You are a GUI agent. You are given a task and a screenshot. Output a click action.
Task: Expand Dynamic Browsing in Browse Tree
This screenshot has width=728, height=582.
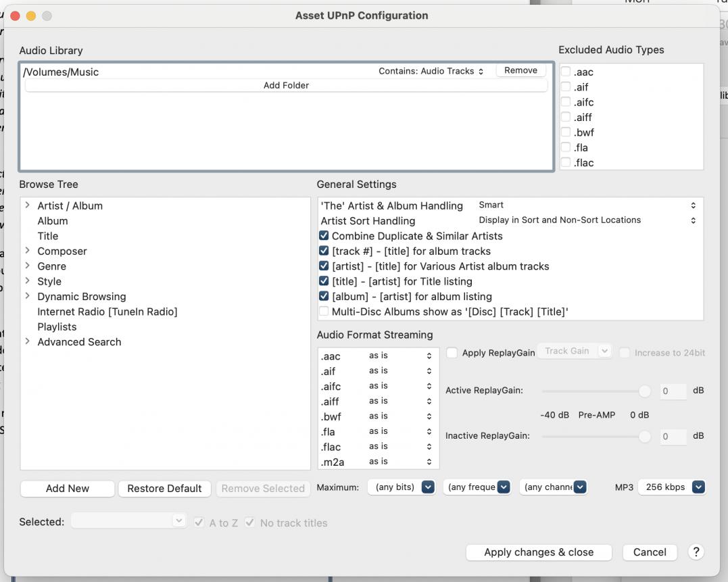pyautogui.click(x=27, y=296)
